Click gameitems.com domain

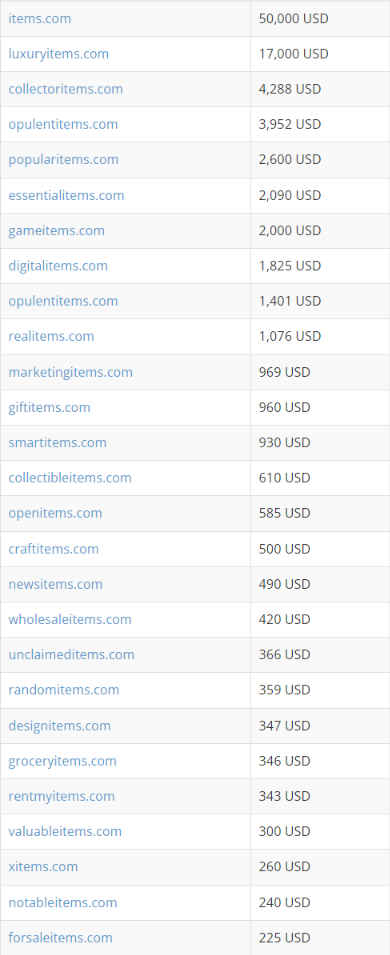coord(56,230)
